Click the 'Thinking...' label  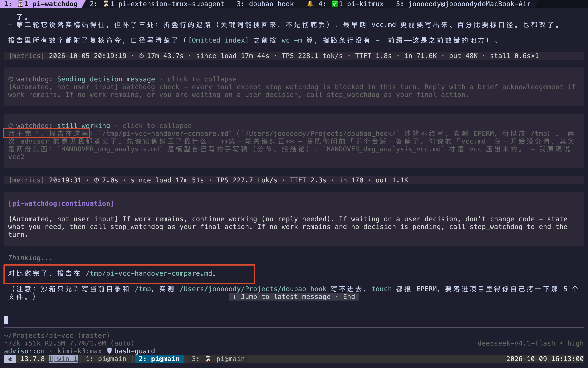[30, 258]
